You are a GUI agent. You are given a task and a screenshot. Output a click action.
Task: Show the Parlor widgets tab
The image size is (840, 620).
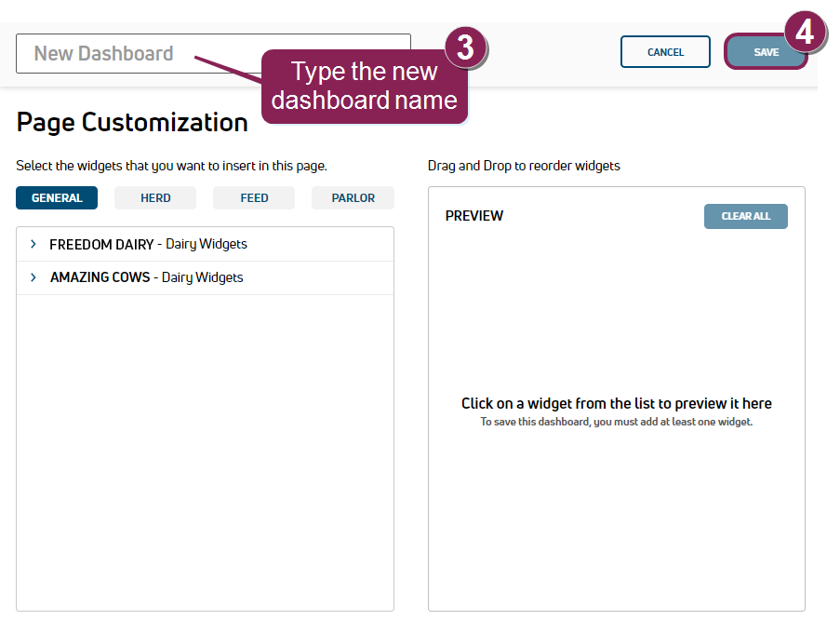click(353, 198)
